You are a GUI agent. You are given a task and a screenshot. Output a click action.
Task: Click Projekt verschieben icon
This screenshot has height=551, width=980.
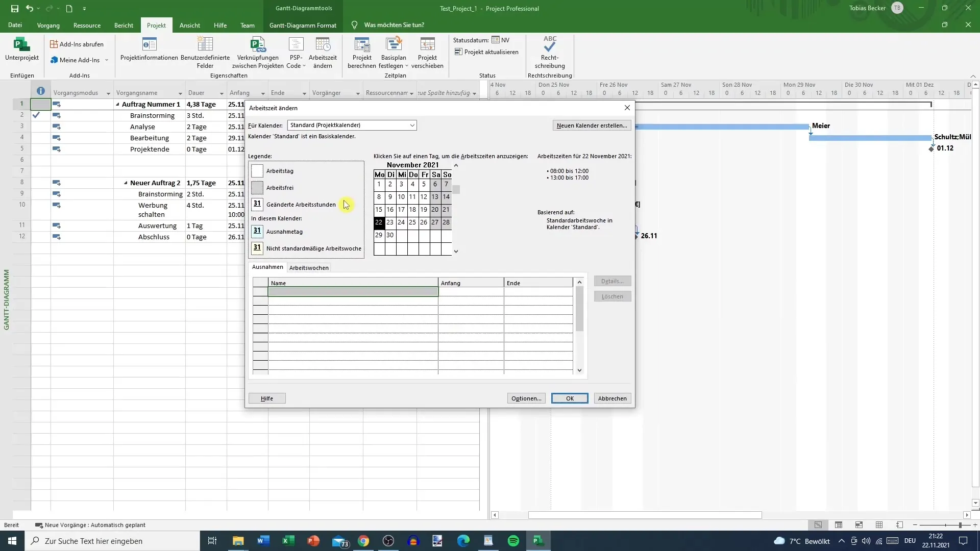pyautogui.click(x=427, y=53)
